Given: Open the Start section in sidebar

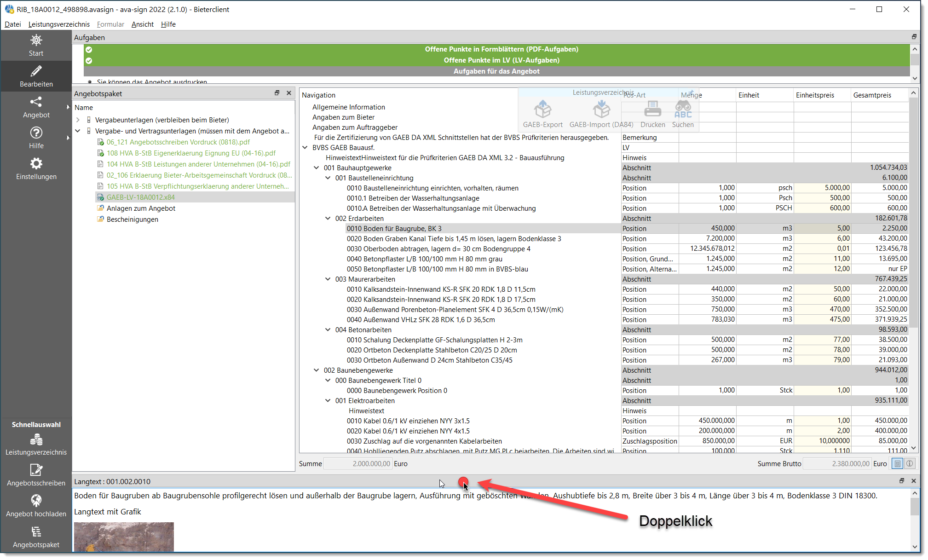Looking at the screenshot, I should (36, 45).
